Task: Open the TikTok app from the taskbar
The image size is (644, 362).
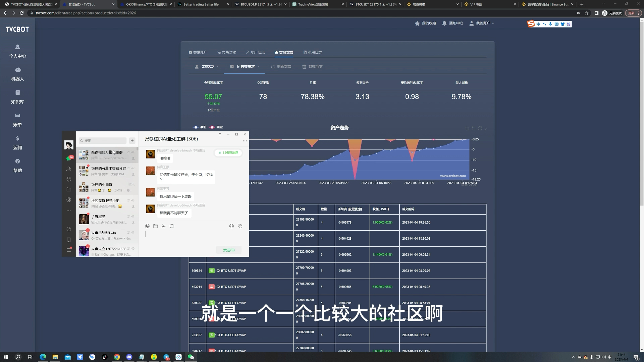Action: coord(105,357)
